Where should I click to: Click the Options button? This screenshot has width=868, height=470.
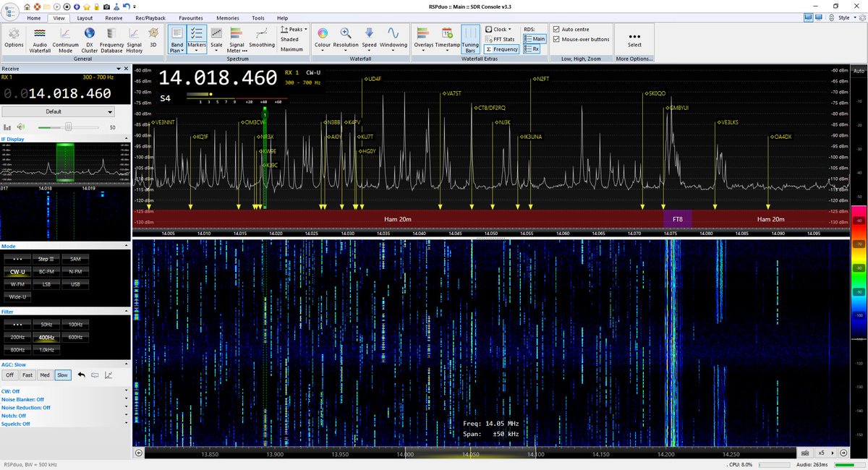tap(14, 39)
